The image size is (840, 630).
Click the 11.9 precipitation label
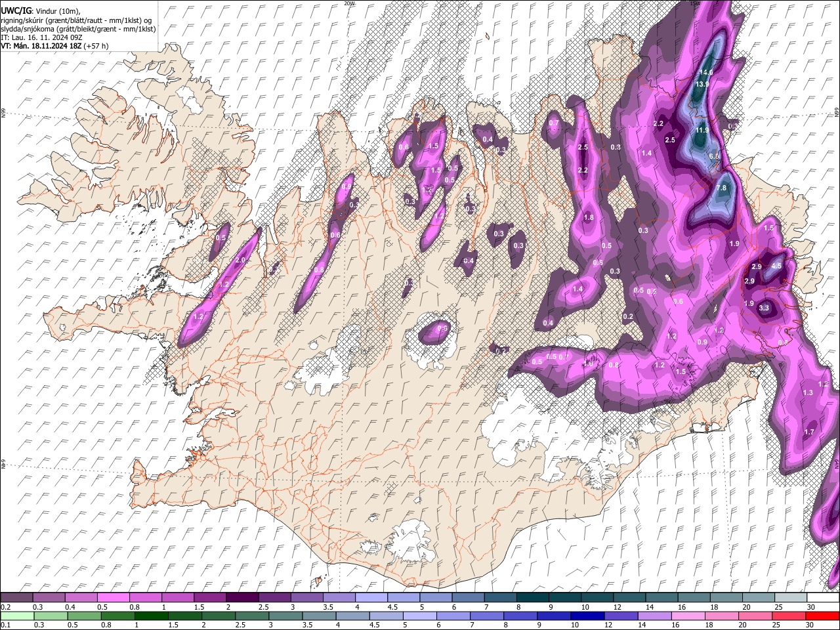click(x=702, y=131)
